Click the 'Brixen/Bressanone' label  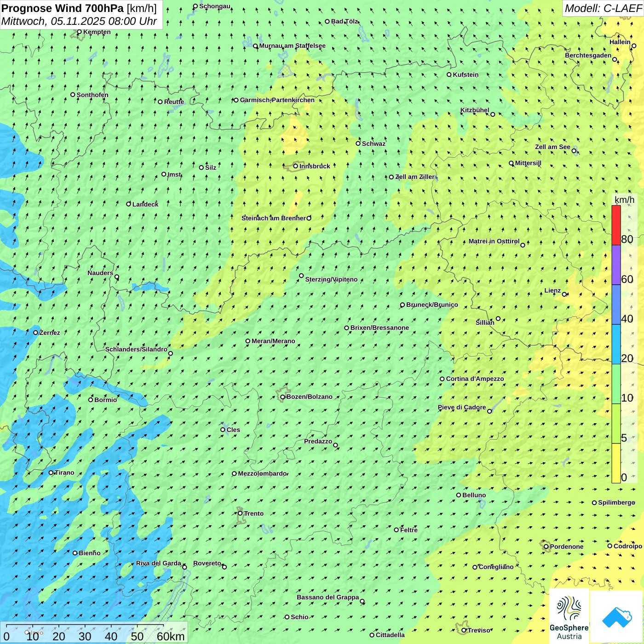click(379, 328)
